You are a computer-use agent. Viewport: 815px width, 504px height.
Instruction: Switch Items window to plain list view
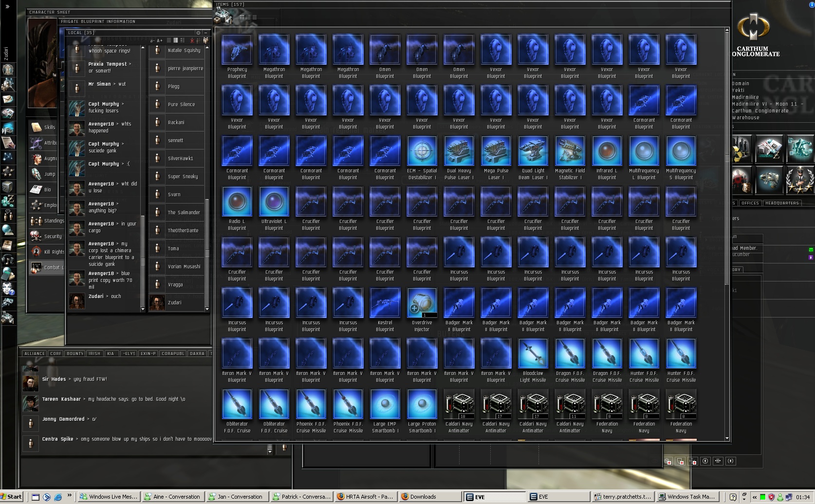pyautogui.click(x=255, y=17)
